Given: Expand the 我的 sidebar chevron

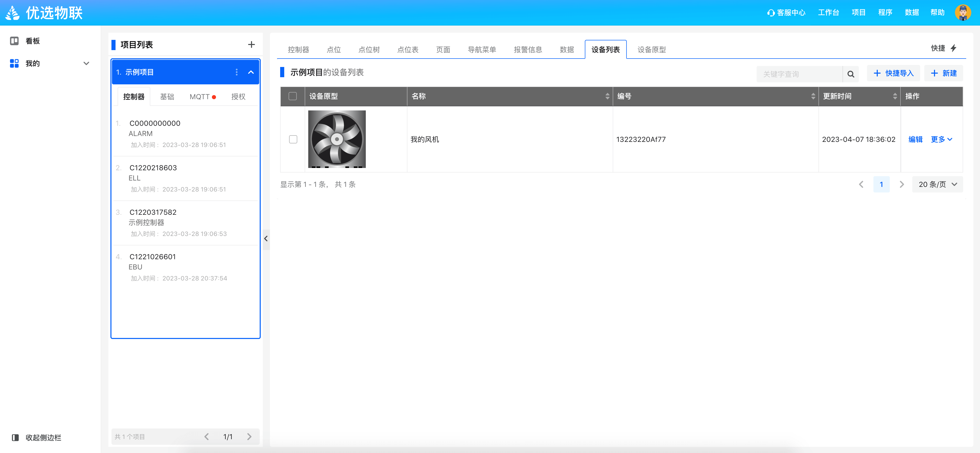Looking at the screenshot, I should click(86, 63).
